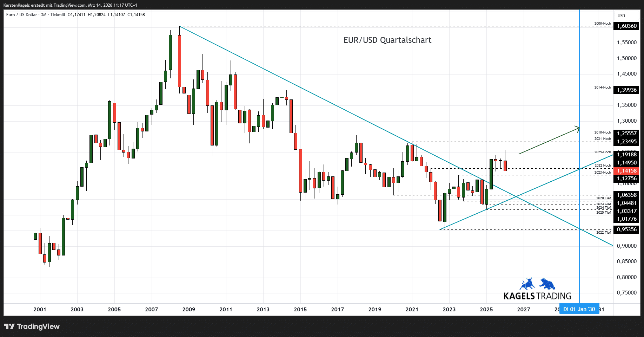Click the 0,95356 price label for the 2022 low

(626, 229)
